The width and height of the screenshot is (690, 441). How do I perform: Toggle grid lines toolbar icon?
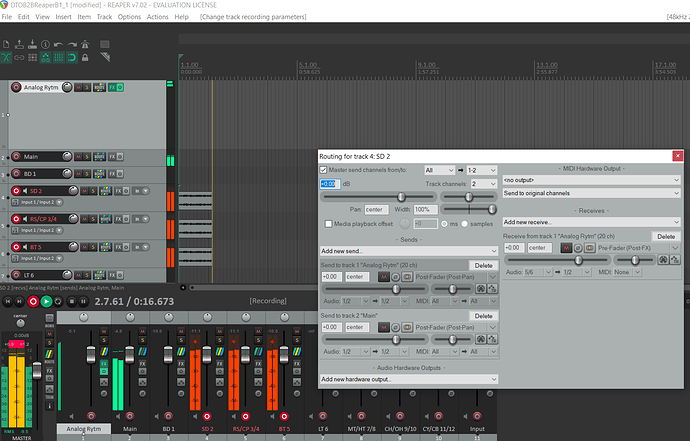[x=59, y=58]
